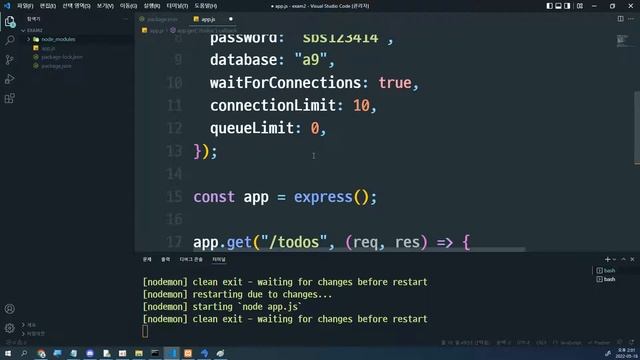
Task: Open the Run and Debug view
Action: 10,79
